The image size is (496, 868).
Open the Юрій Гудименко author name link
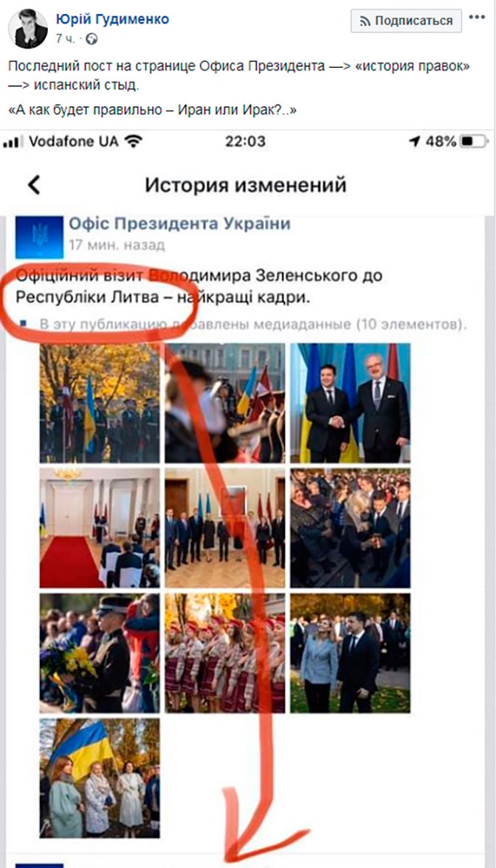point(112,19)
